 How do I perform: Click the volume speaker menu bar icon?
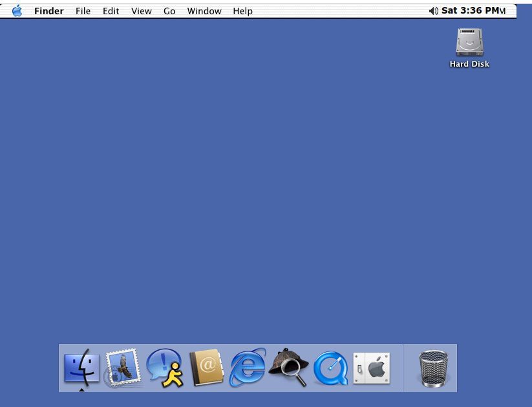pos(433,11)
